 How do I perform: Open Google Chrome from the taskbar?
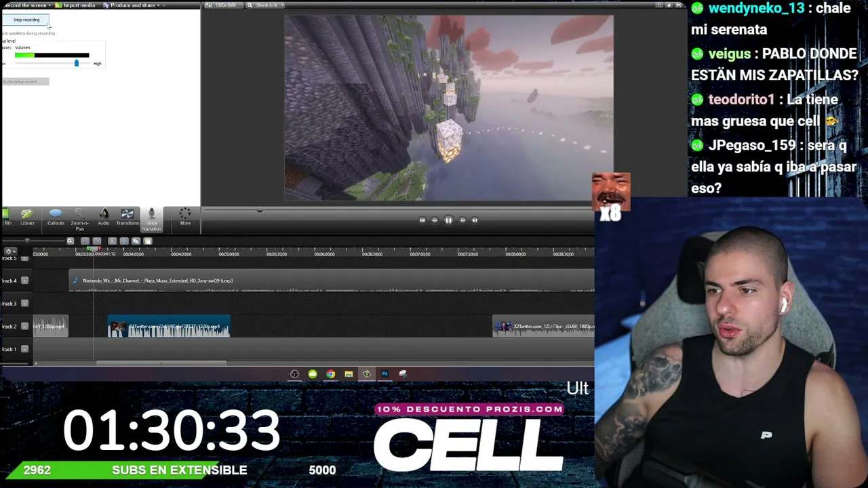(x=330, y=373)
